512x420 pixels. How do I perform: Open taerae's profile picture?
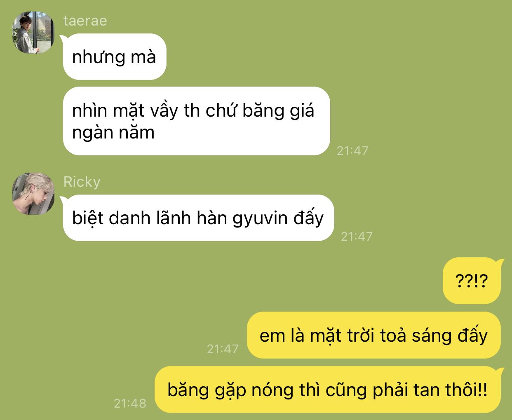coord(33,33)
